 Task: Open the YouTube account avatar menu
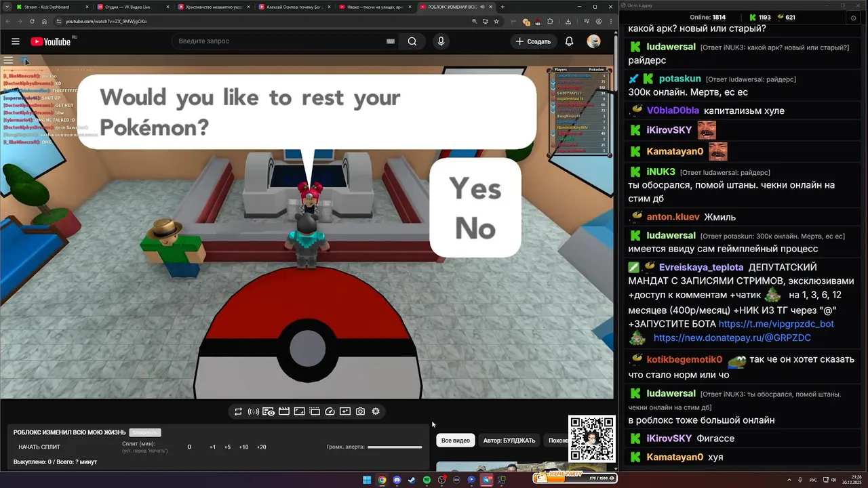pos(593,41)
